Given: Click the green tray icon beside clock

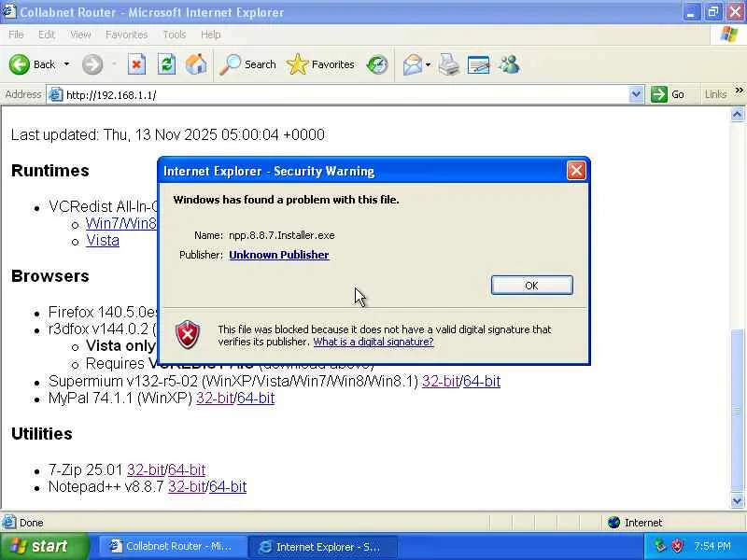Looking at the screenshot, I should pos(659,546).
